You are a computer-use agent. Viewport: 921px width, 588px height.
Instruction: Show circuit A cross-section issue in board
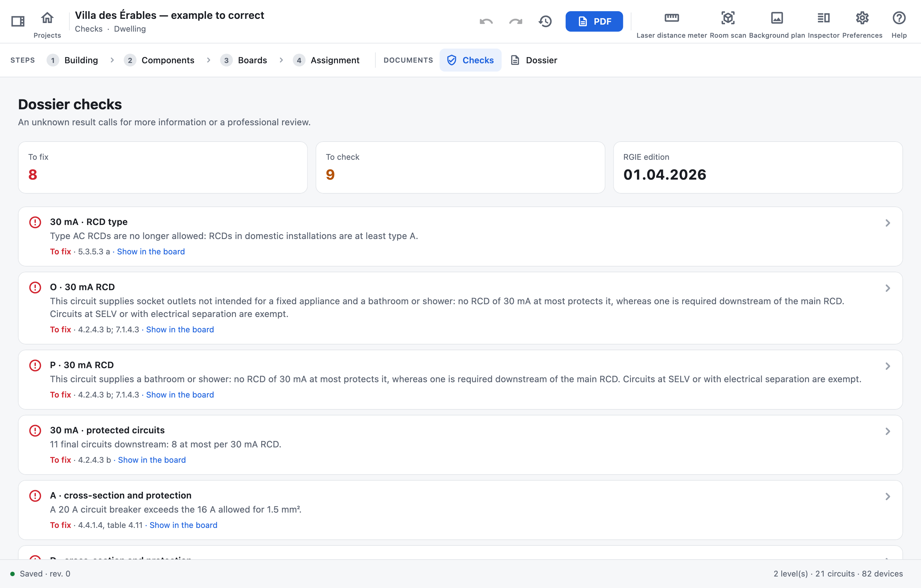pyautogui.click(x=183, y=525)
